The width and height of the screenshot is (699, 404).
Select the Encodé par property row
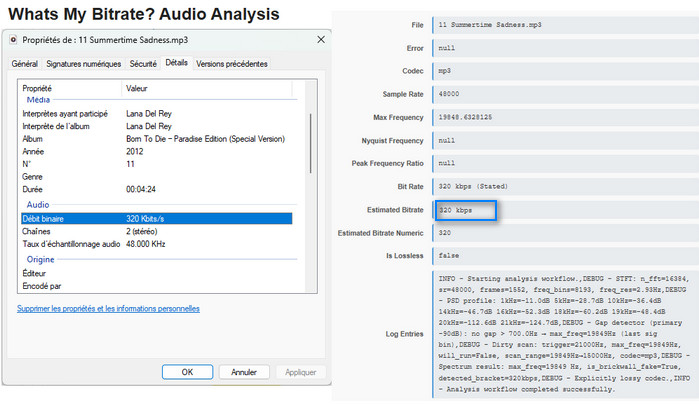click(x=156, y=286)
